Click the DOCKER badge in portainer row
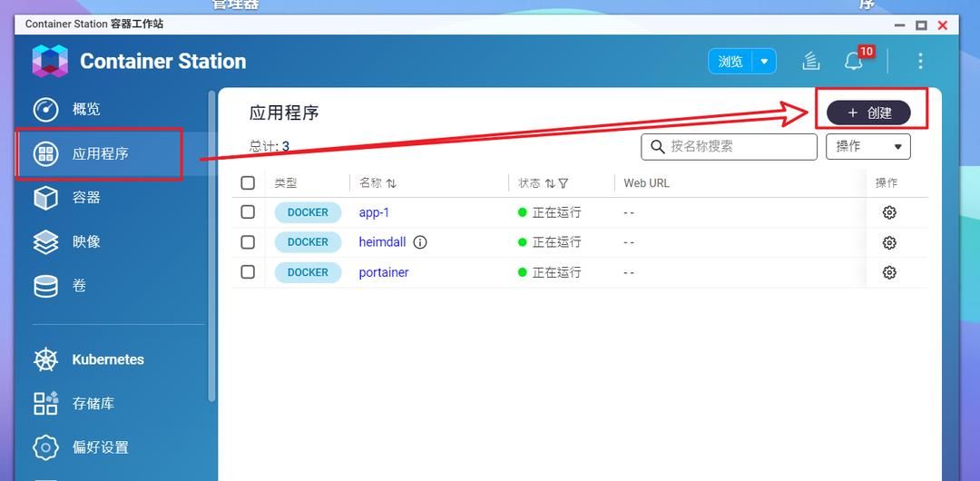Image resolution: width=980 pixels, height=481 pixels. pos(308,272)
